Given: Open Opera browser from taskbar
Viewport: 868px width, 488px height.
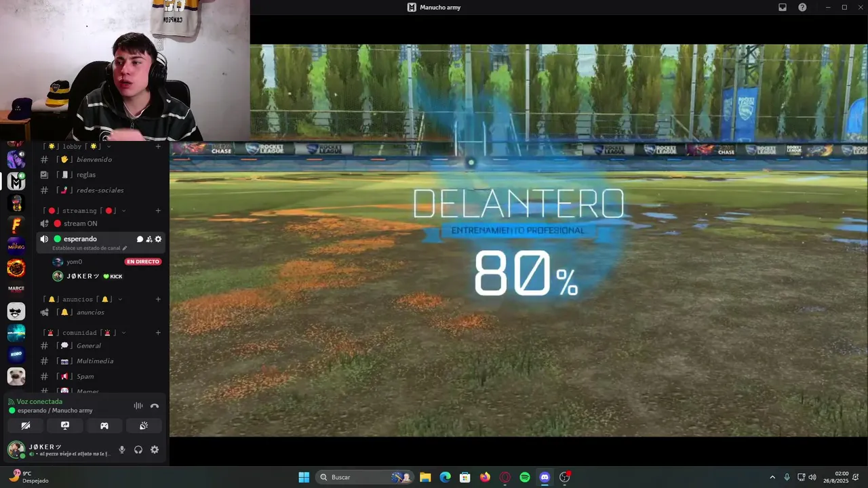Looking at the screenshot, I should pos(505,477).
